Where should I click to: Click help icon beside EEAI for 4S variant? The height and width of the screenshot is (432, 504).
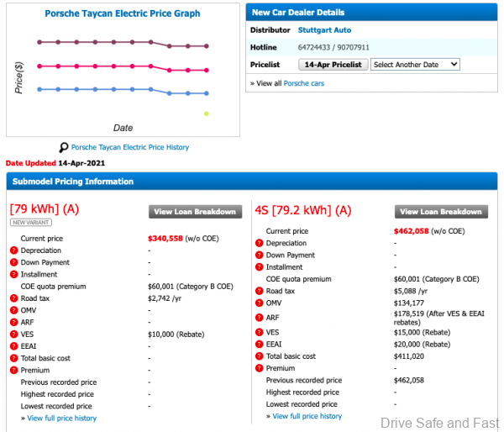click(x=259, y=344)
